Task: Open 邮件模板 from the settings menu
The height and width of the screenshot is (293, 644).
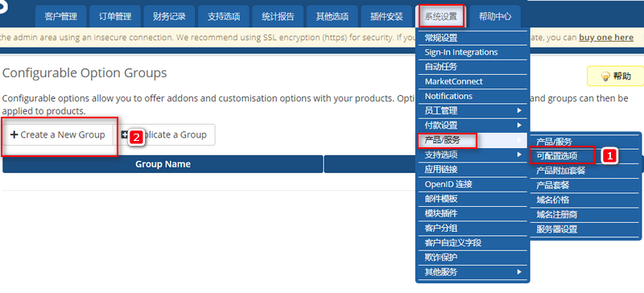Action: (473, 199)
